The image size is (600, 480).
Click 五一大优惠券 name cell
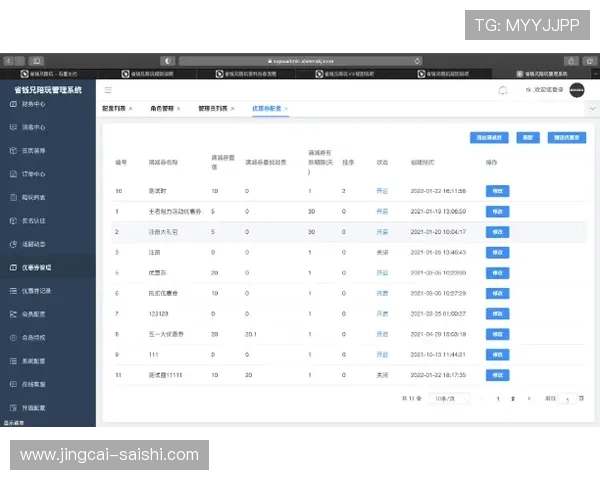pos(166,334)
